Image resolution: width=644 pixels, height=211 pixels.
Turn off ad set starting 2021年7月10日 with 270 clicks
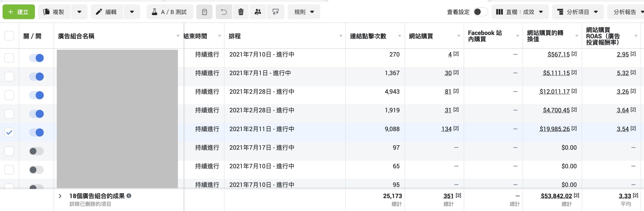click(36, 58)
